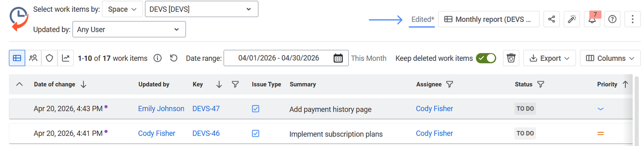Image resolution: width=644 pixels, height=146 pixels.
Task: Click summary Implement subscription plans
Action: (336, 134)
